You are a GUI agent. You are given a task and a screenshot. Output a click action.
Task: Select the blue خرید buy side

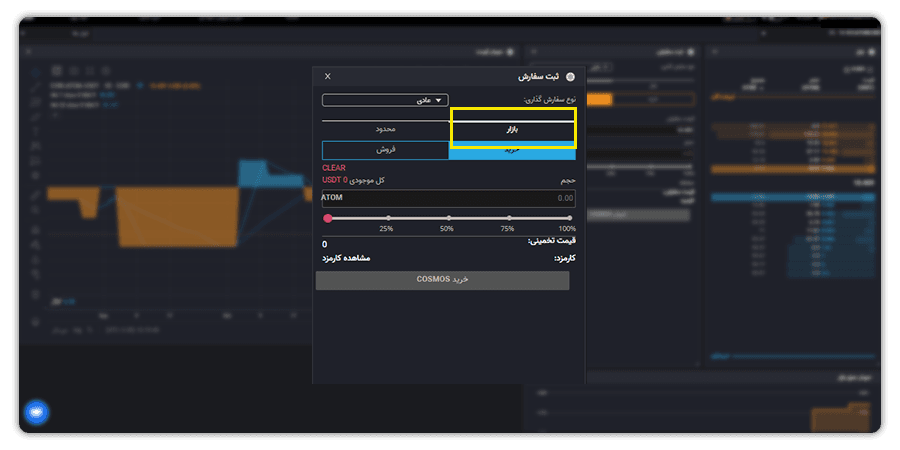coord(512,150)
